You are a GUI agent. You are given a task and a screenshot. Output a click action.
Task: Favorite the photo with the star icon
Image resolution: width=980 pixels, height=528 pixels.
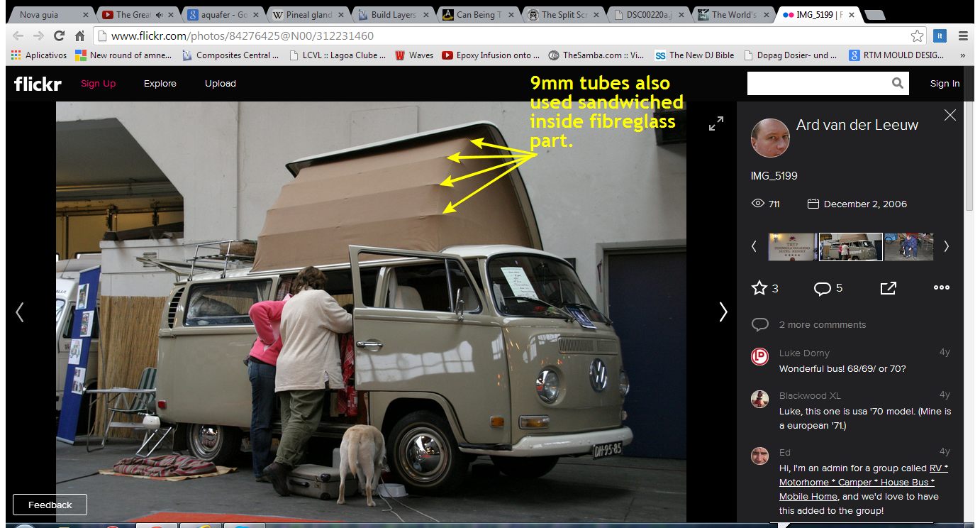tap(759, 287)
